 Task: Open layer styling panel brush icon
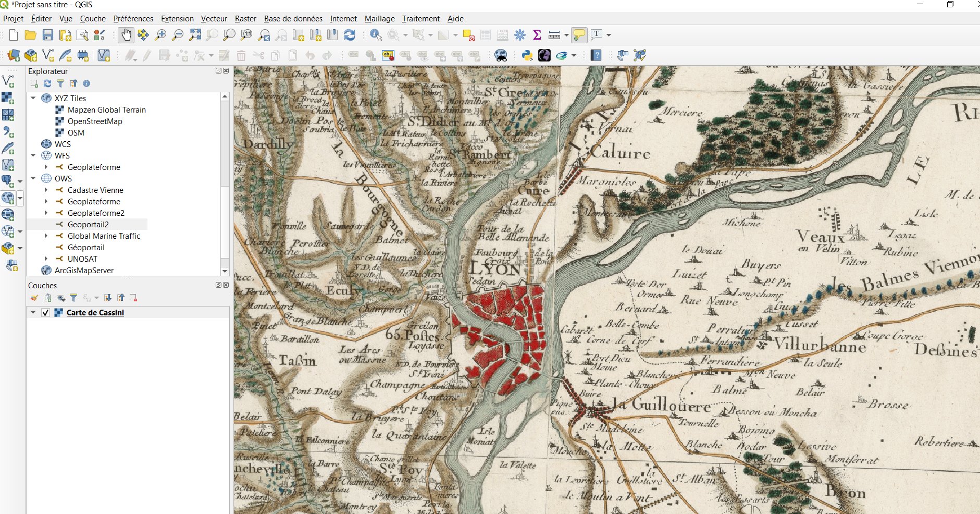click(x=34, y=298)
